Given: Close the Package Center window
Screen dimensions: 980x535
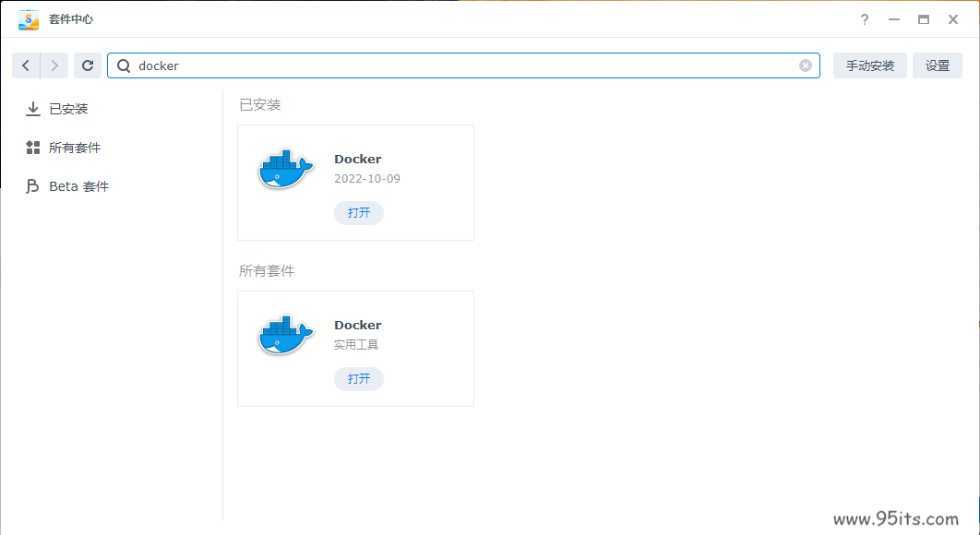Looking at the screenshot, I should [953, 19].
